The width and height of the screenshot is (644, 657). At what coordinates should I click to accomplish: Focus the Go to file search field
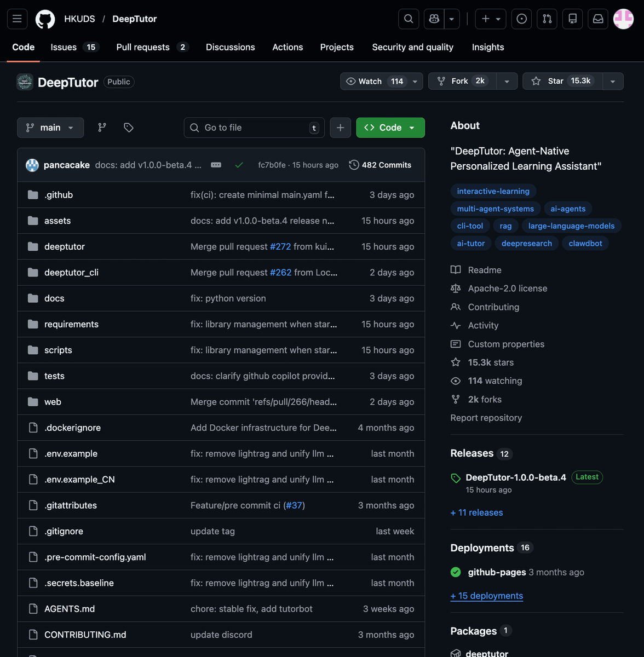pyautogui.click(x=254, y=128)
